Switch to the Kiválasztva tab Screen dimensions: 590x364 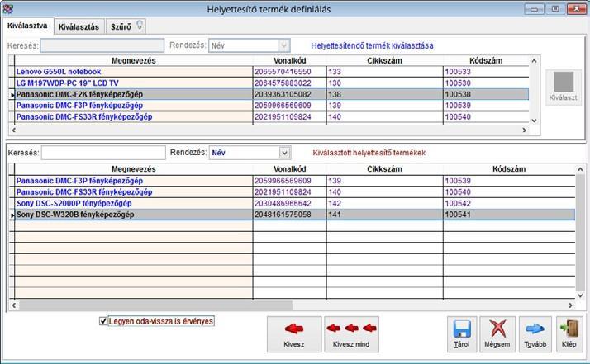tap(27, 26)
